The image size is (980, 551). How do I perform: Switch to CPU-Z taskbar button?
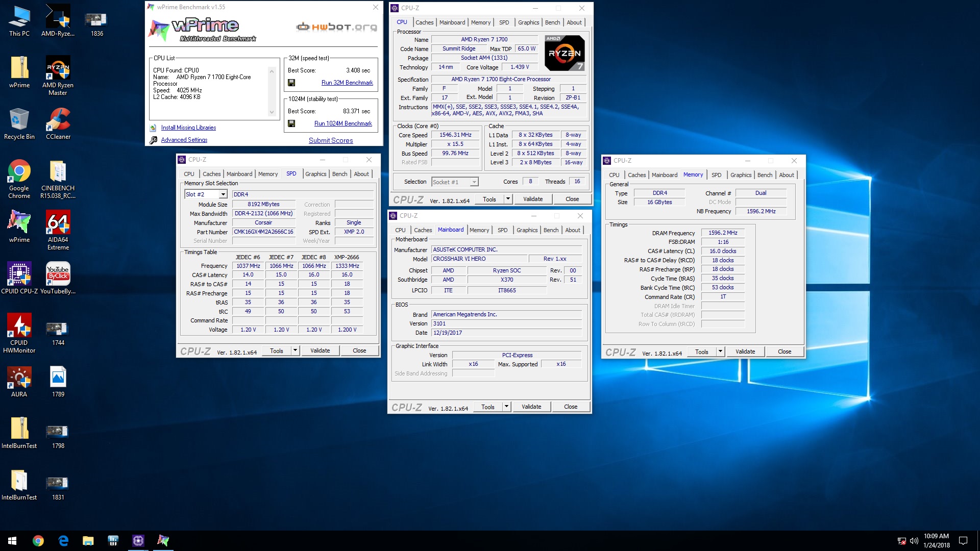tap(138, 541)
